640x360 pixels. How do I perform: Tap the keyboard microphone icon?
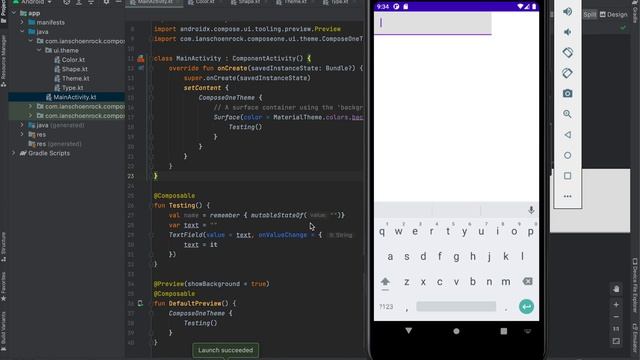(531, 210)
